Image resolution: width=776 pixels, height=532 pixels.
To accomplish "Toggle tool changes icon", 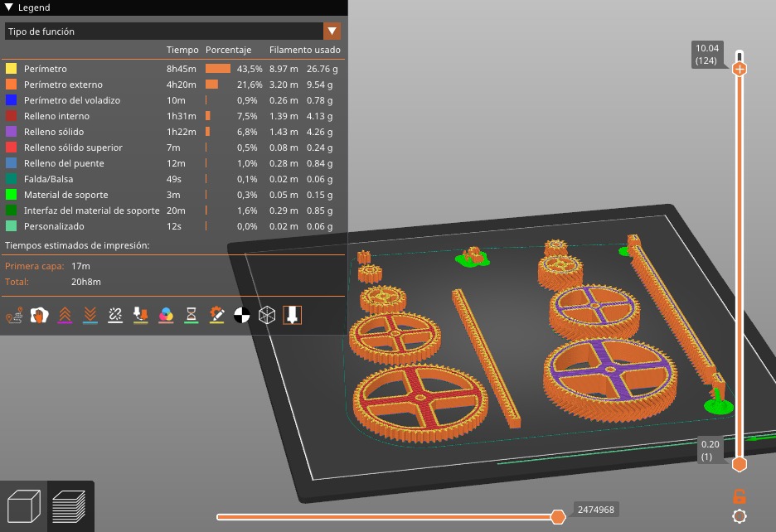I will click(140, 315).
